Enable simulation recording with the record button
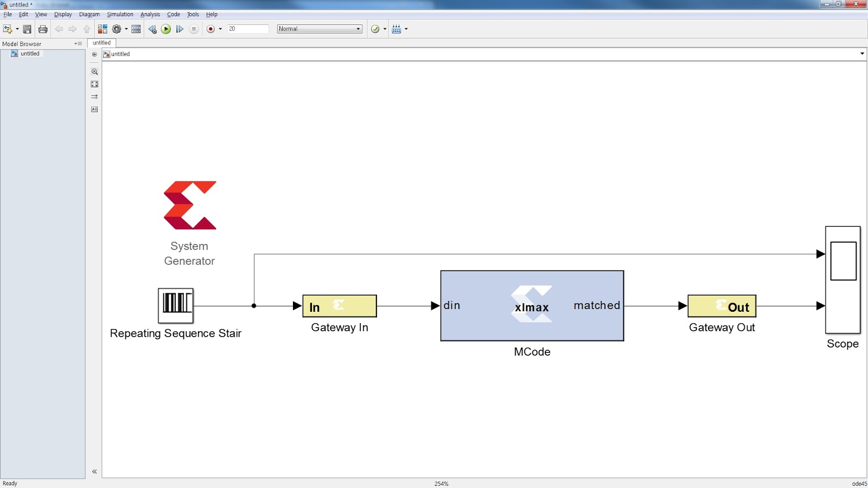 coord(211,29)
